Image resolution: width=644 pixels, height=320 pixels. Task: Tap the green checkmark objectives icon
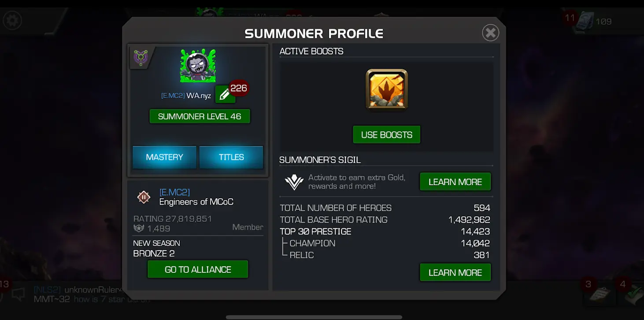tap(633, 294)
